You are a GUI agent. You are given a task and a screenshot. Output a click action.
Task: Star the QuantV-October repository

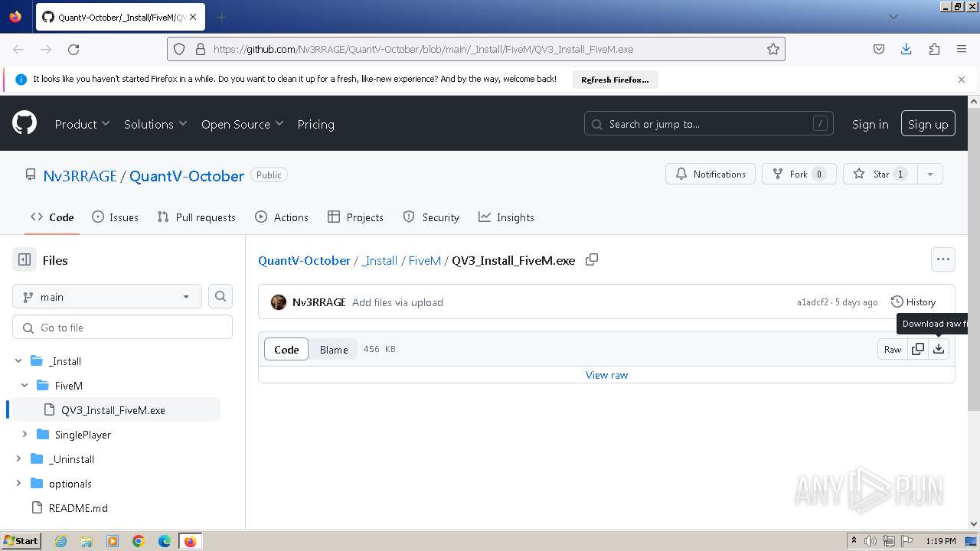[x=880, y=174]
